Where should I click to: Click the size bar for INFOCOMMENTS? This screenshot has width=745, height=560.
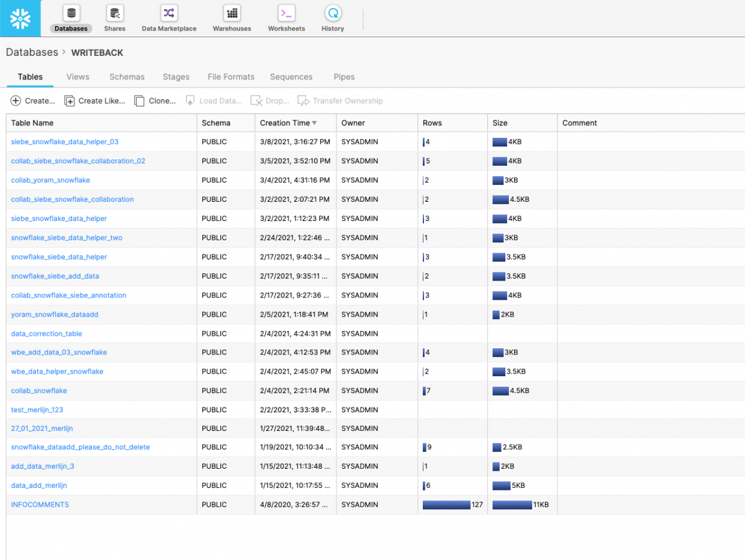pyautogui.click(x=512, y=505)
